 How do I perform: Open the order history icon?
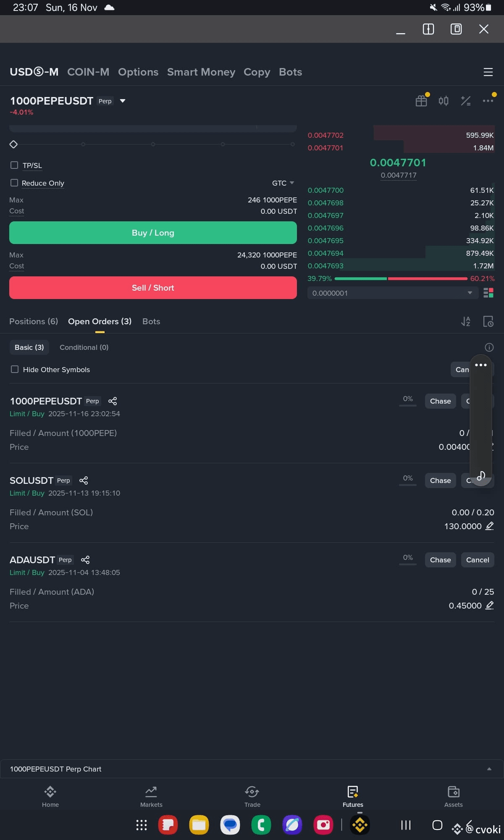488,321
